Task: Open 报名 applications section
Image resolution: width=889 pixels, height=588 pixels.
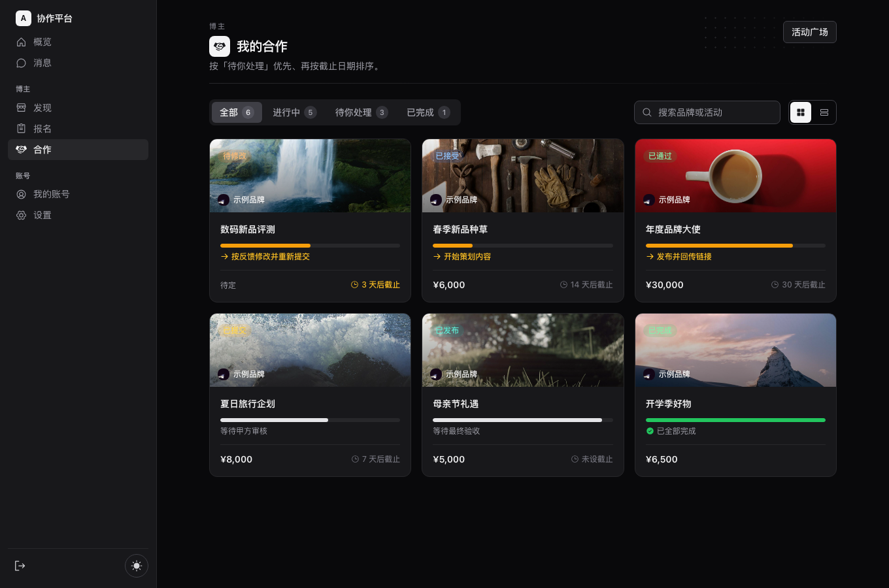Action: [78, 129]
